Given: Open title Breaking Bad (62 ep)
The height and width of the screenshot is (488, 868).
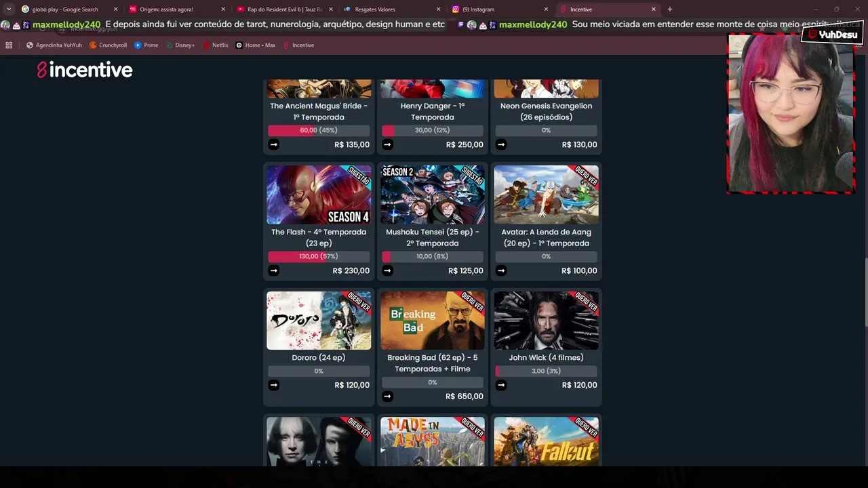Looking at the screenshot, I should (x=433, y=363).
